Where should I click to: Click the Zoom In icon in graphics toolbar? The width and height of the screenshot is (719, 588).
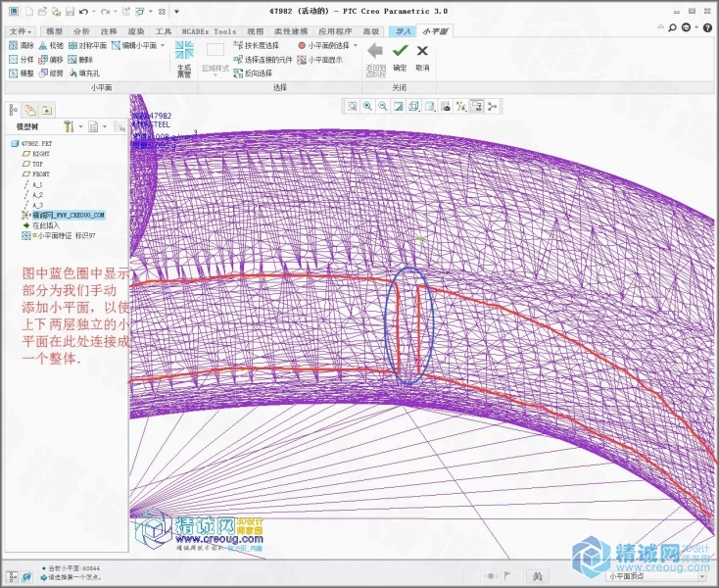click(x=367, y=107)
